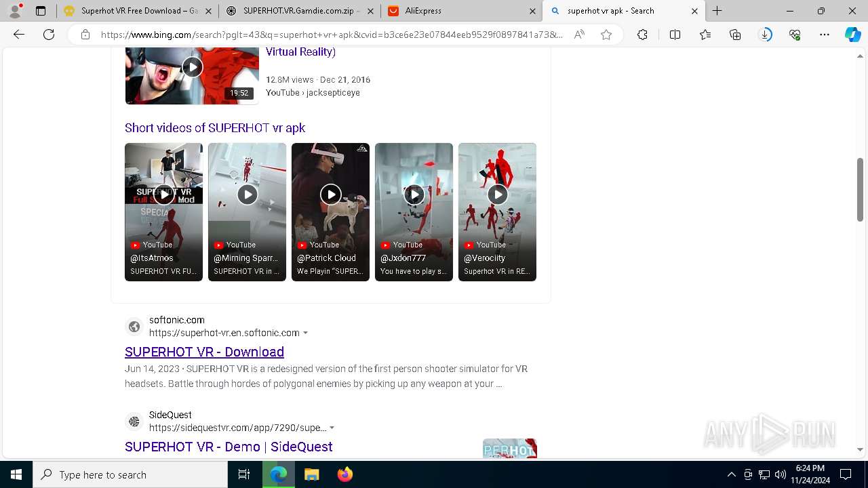Open the network status tray icon
Screen dimensions: 868x488
[x=764, y=474]
